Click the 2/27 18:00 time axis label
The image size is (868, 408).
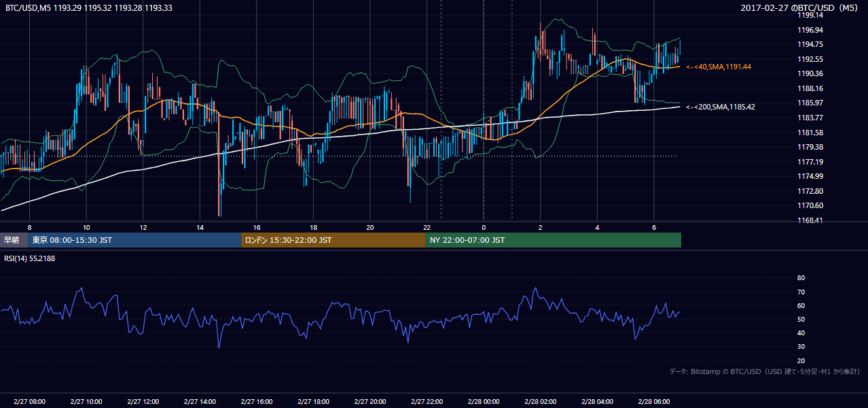pos(313,402)
